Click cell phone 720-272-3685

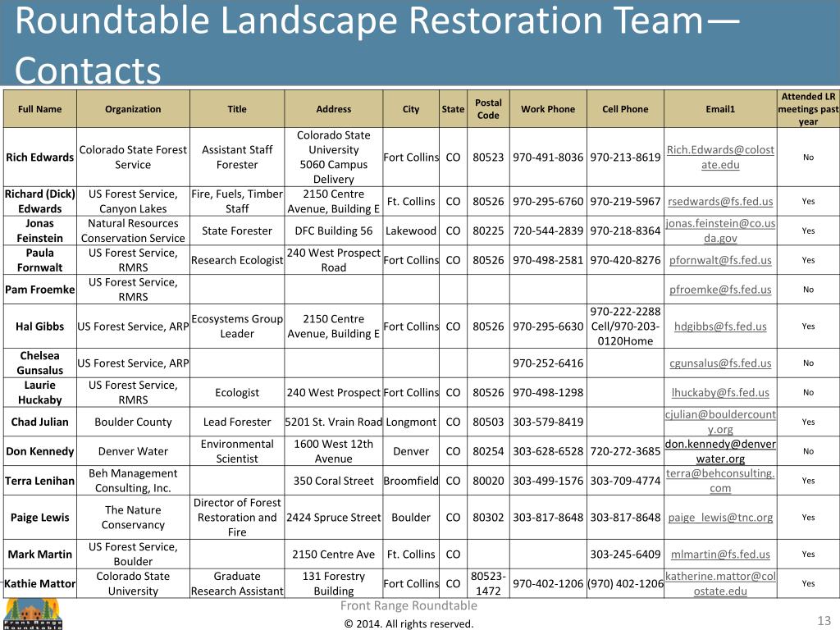pyautogui.click(x=625, y=451)
